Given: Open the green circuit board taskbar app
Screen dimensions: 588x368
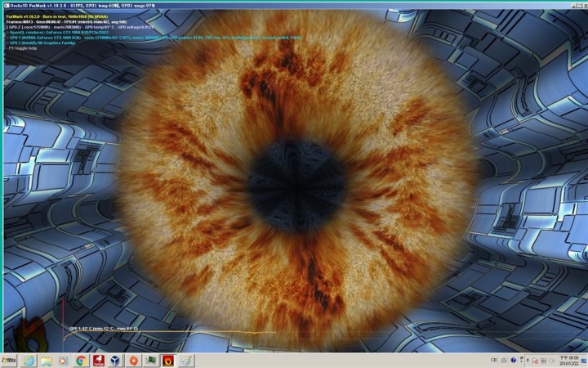Looking at the screenshot, I should click(151, 361).
